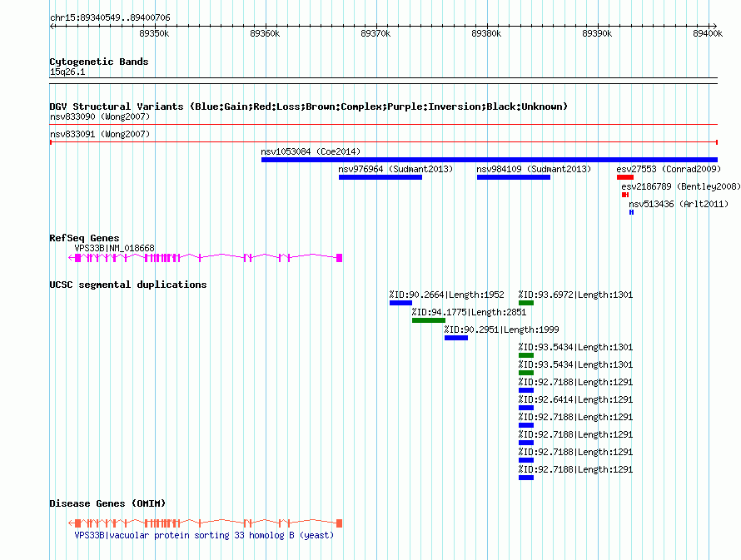The height and width of the screenshot is (560, 741).
Task: Select the blue bar under nsv984109
Action: (x=514, y=177)
